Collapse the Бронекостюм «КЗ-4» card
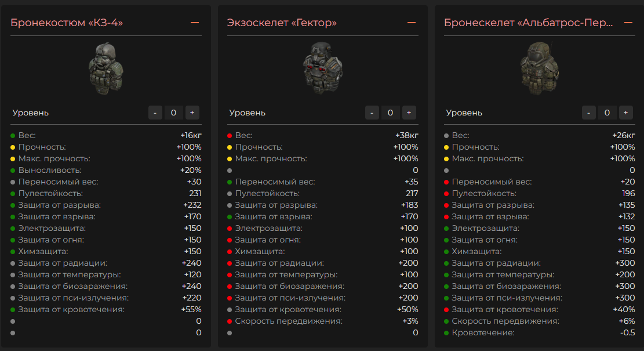Image resolution: width=644 pixels, height=351 pixels. [195, 23]
